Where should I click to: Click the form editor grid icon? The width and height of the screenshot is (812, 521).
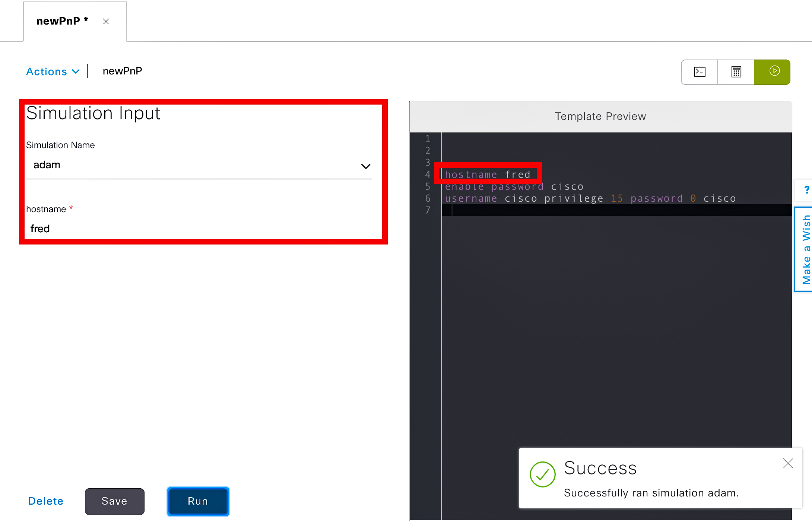(736, 72)
